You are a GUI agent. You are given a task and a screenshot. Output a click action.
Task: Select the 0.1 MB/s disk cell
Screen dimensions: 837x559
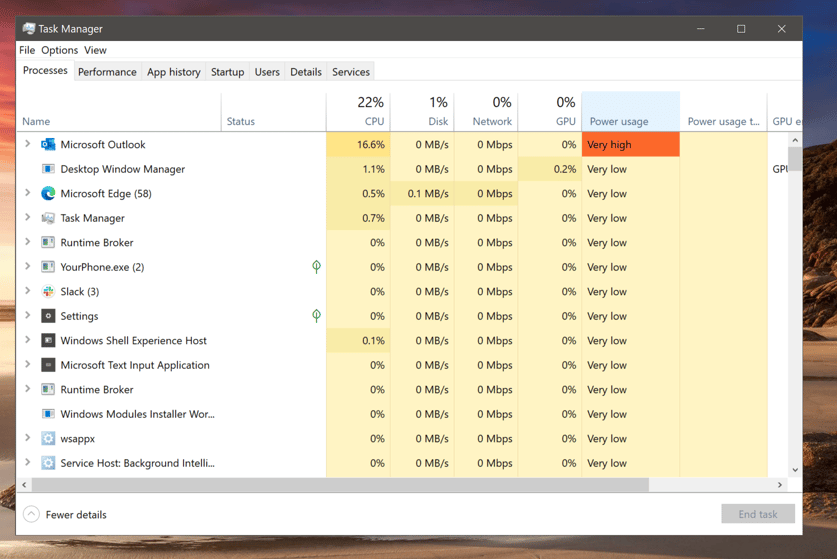coord(422,194)
